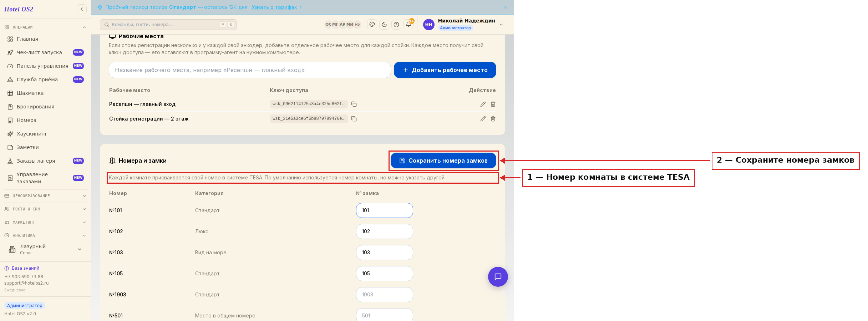Open Служба приёма page
Image resolution: width=868 pixels, height=321 pixels.
coord(45,80)
